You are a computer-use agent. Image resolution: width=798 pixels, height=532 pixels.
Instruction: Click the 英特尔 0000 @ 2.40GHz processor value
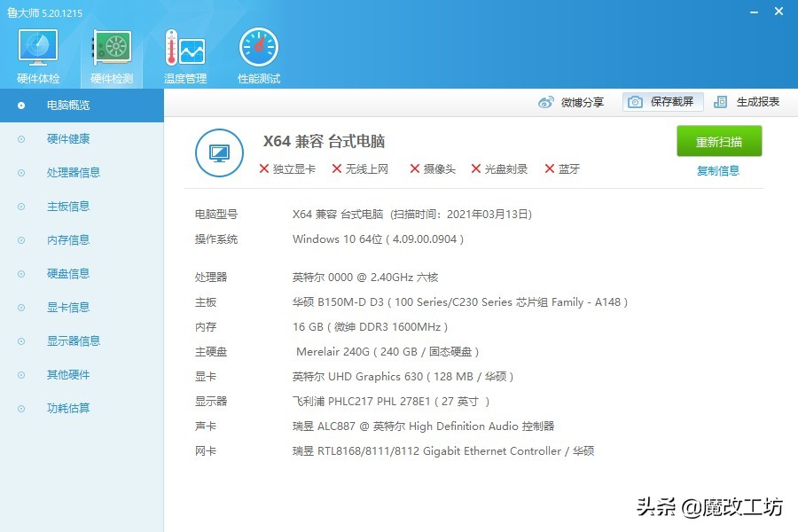coord(365,277)
